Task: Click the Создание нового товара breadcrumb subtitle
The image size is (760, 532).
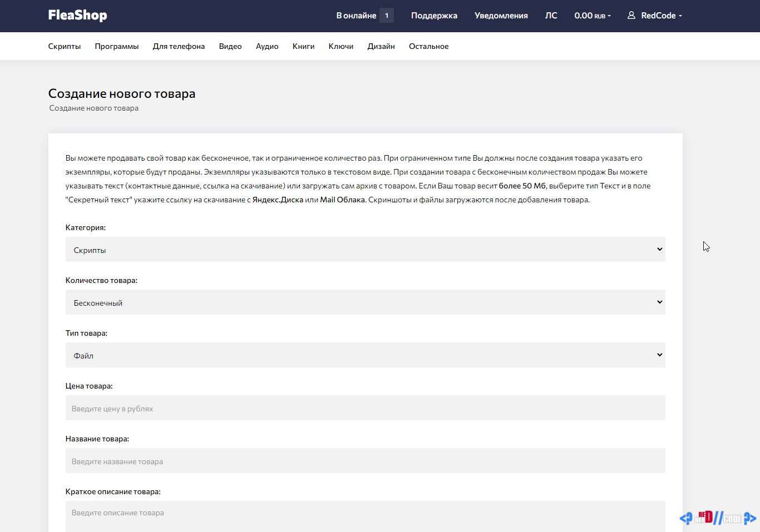Action: click(94, 108)
